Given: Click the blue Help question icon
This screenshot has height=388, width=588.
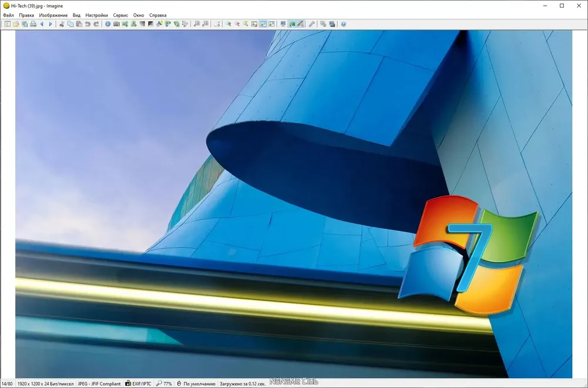Looking at the screenshot, I should click(x=343, y=24).
